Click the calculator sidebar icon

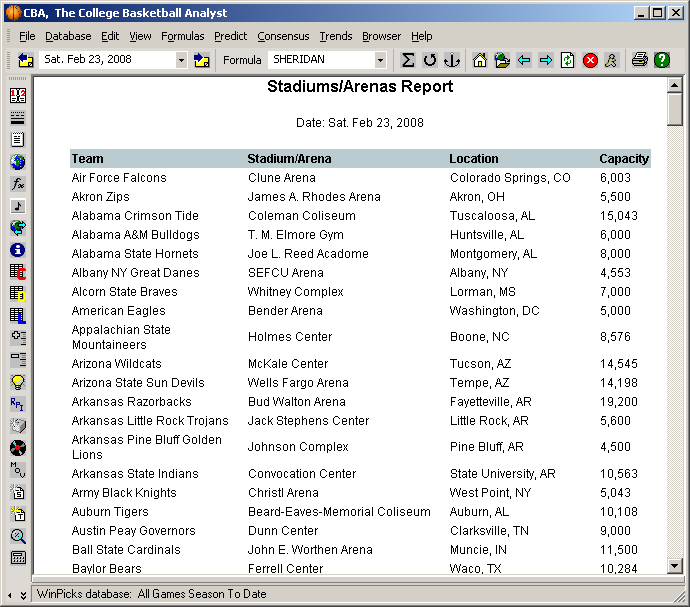[x=18, y=558]
